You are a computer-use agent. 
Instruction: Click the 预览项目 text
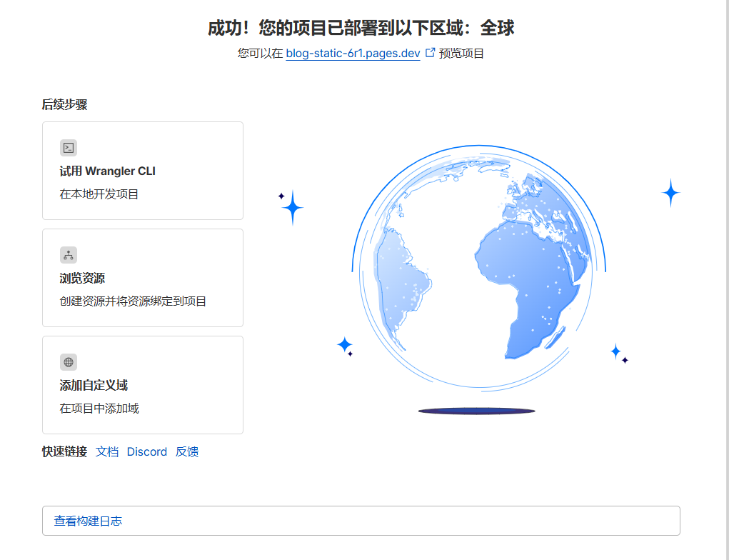461,53
